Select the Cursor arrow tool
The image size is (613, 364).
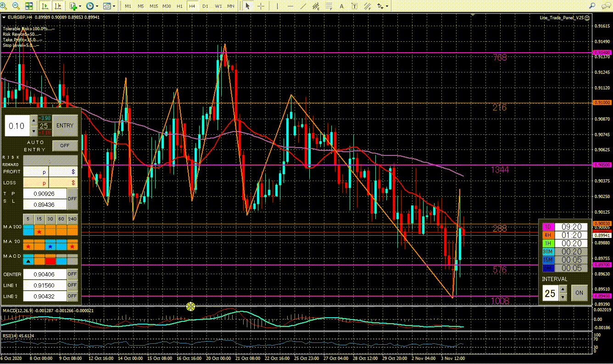pyautogui.click(x=248, y=6)
